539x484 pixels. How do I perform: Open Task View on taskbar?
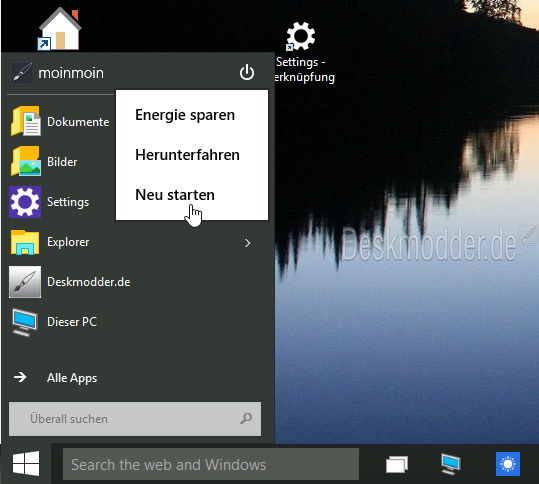(x=397, y=464)
